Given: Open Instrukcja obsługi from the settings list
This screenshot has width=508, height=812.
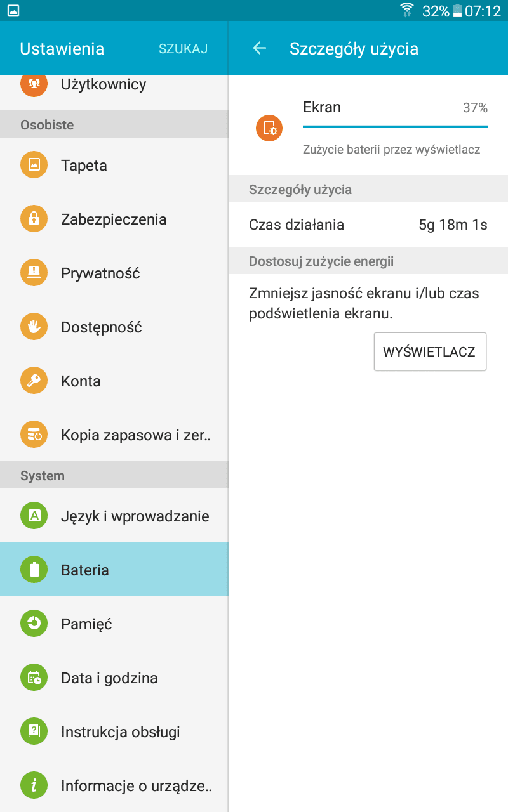Looking at the screenshot, I should tap(114, 731).
